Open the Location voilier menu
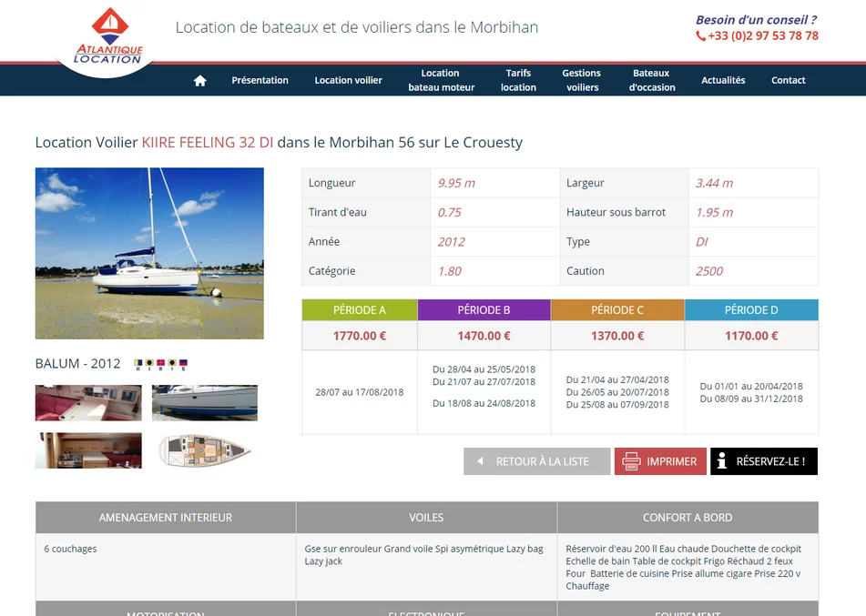Viewport: 866px width, 616px height. tap(349, 81)
